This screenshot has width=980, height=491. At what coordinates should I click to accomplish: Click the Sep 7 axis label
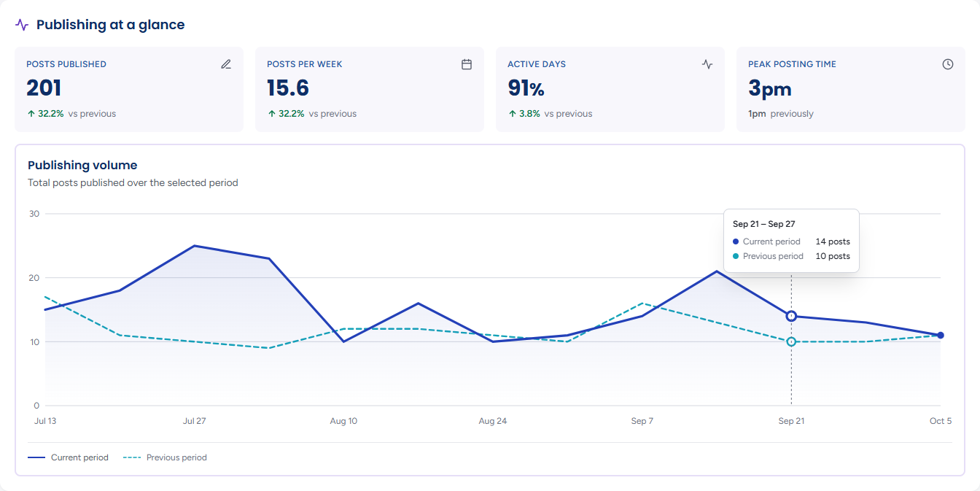click(x=642, y=421)
